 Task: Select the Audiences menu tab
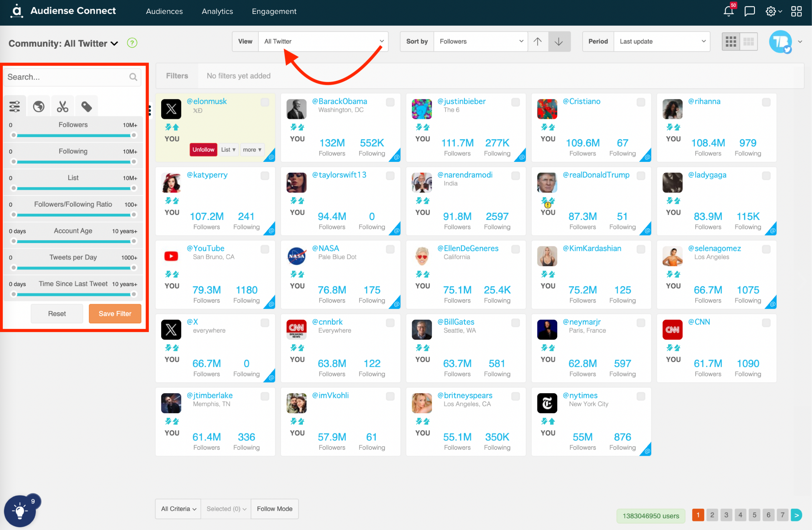pyautogui.click(x=164, y=11)
